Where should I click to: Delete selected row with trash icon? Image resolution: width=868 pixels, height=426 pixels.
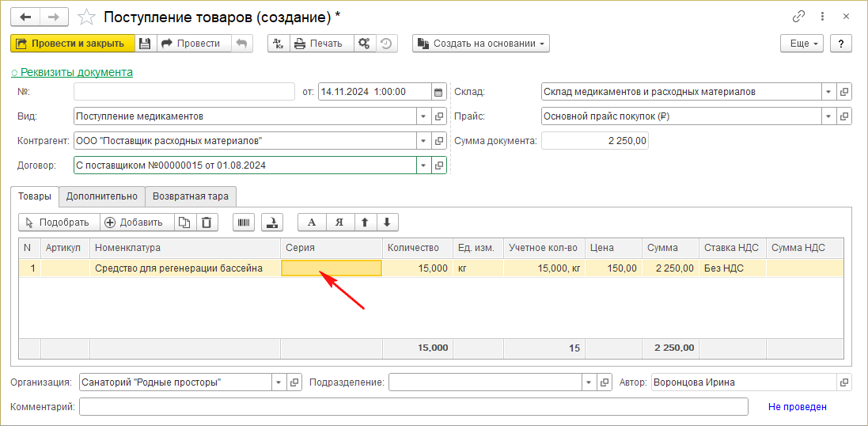206,223
